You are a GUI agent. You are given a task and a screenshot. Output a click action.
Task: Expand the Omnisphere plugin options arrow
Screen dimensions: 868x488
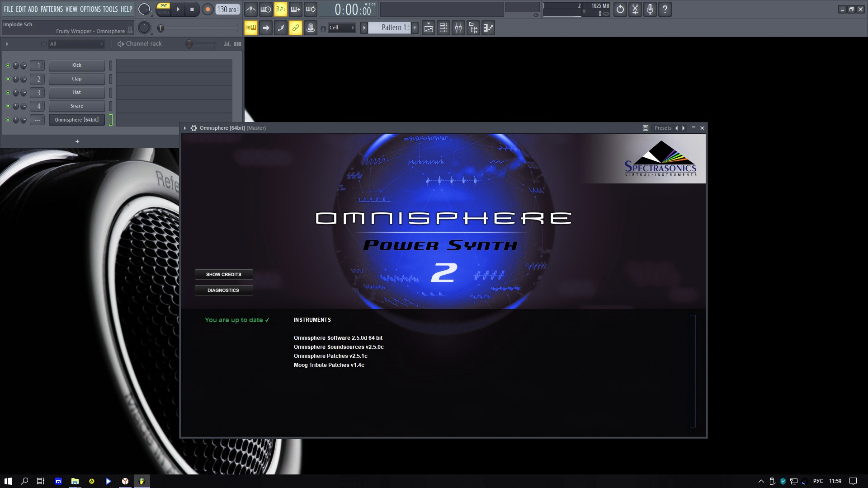click(185, 128)
